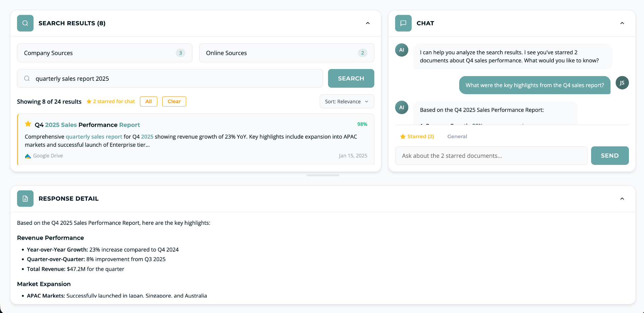Unstar the Q4 2025 Sales Performance Report

[x=28, y=124]
